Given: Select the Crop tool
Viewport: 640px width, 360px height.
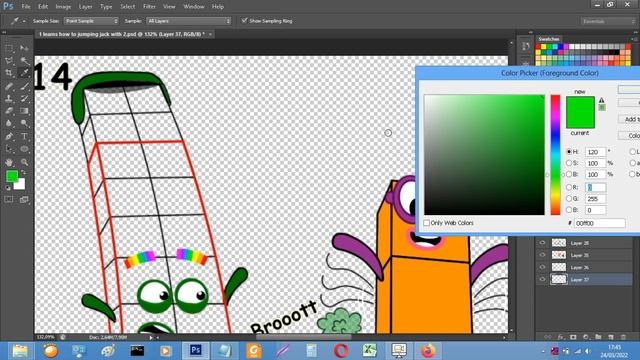Looking at the screenshot, I should [9, 73].
